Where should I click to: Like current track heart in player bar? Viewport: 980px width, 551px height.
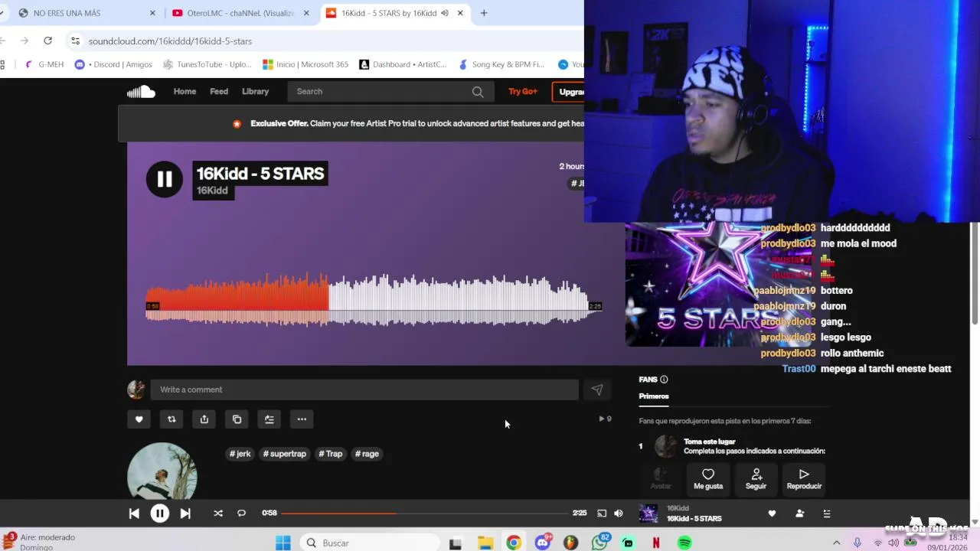point(772,514)
